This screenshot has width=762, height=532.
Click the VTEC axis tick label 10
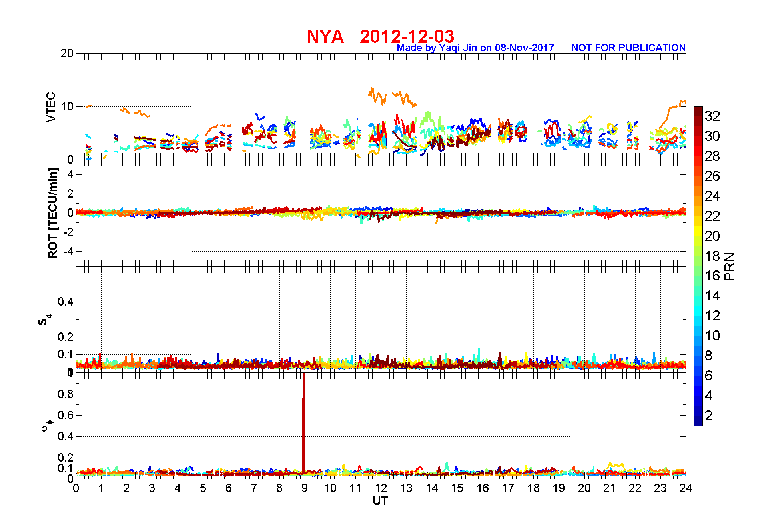point(67,106)
